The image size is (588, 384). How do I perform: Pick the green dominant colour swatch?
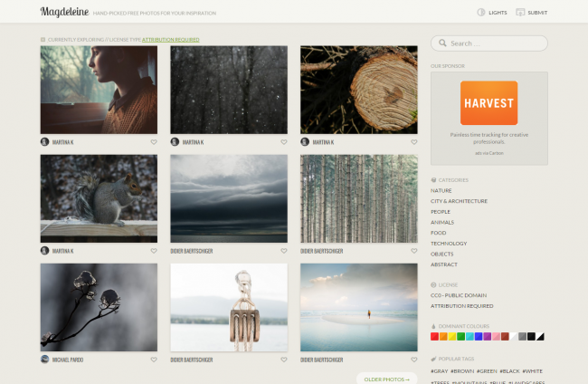460,336
